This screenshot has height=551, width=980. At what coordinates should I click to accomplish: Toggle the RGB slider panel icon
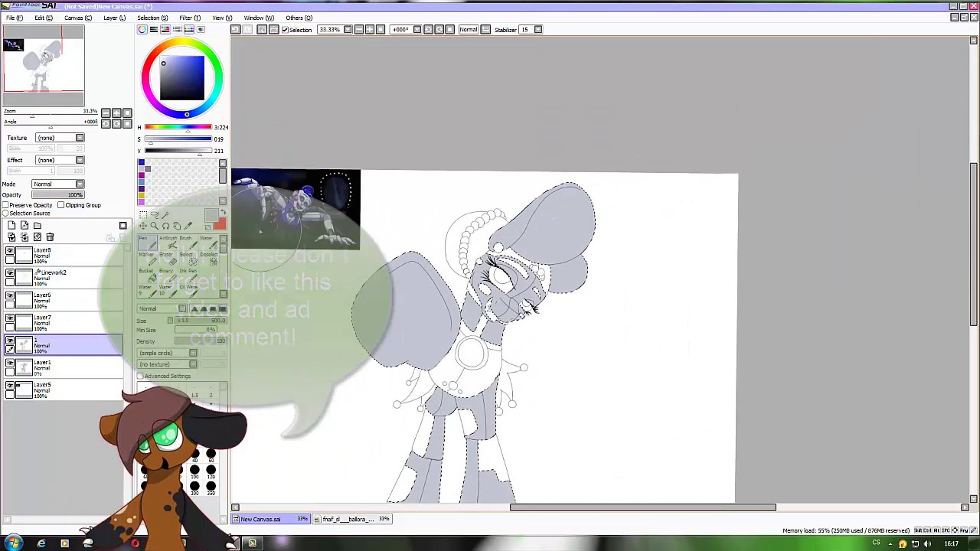tap(154, 29)
